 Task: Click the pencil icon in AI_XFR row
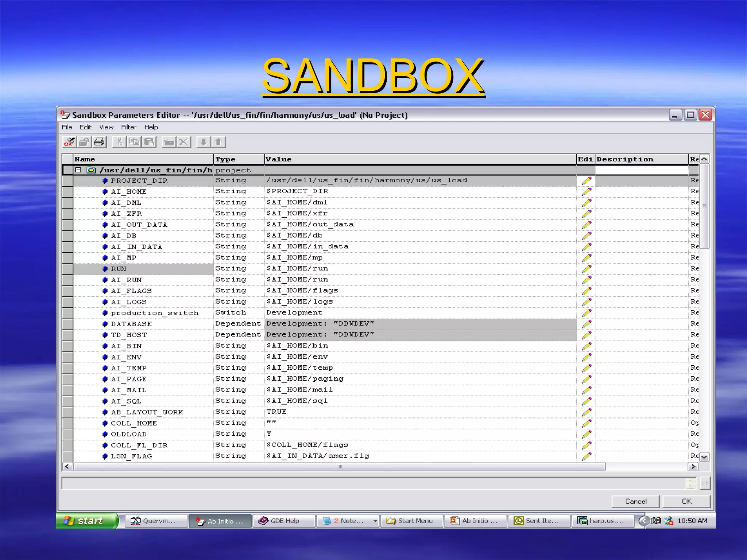tap(587, 213)
